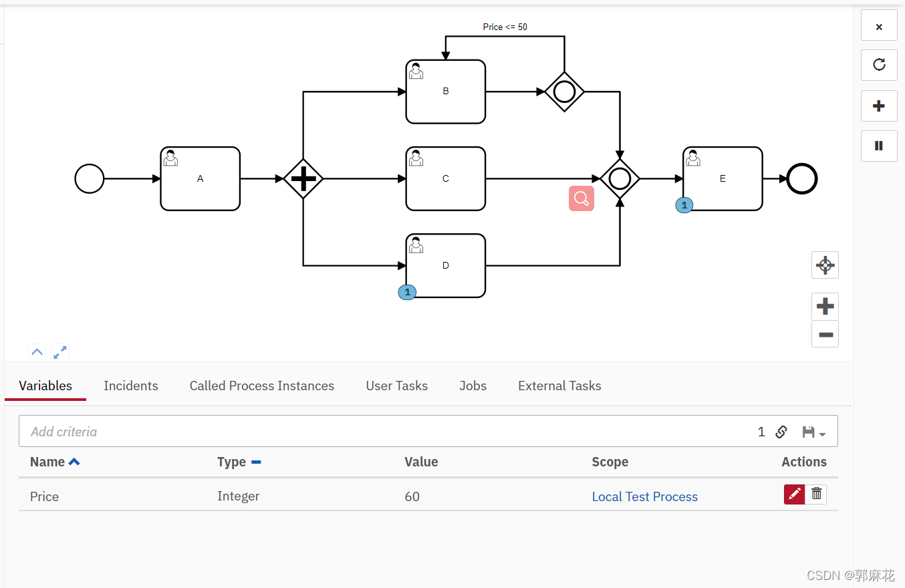Screen dimensions: 905x588
Task: Sort variables by Name column
Action: (x=55, y=462)
